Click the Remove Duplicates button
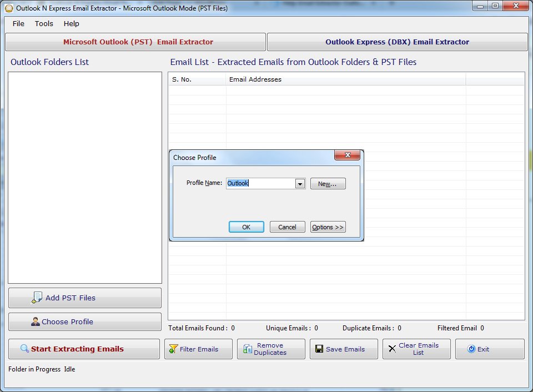Screen dimensions: 533x392 (271, 349)
